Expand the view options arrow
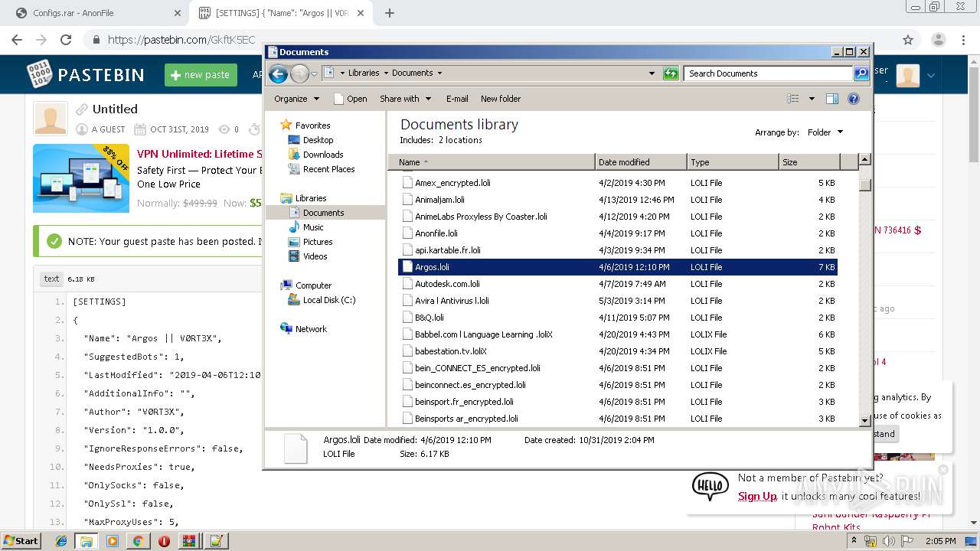 click(x=812, y=99)
